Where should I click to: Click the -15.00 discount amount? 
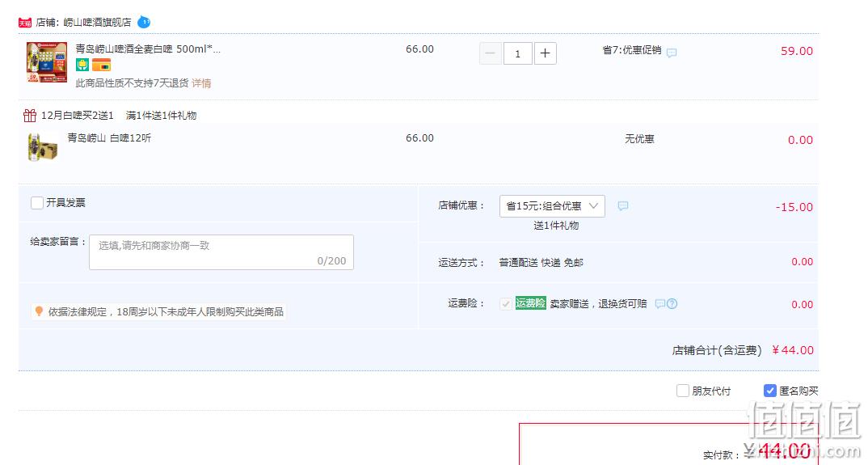794,207
